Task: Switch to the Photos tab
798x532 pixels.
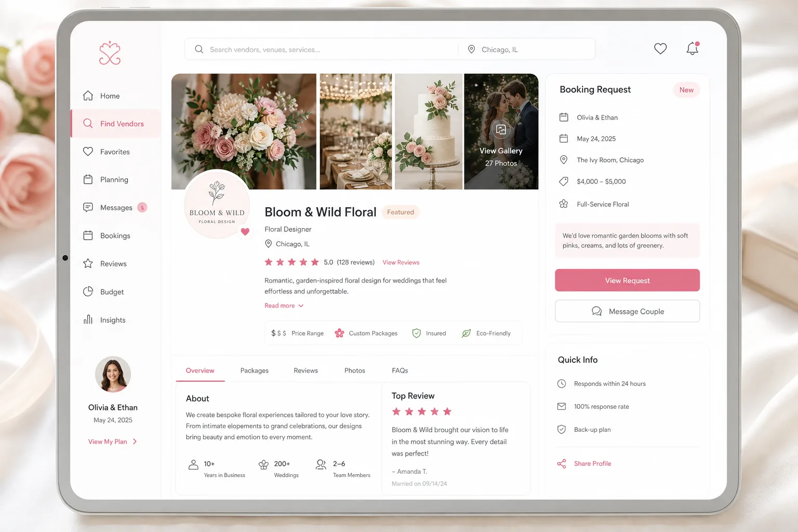Action: click(x=355, y=370)
